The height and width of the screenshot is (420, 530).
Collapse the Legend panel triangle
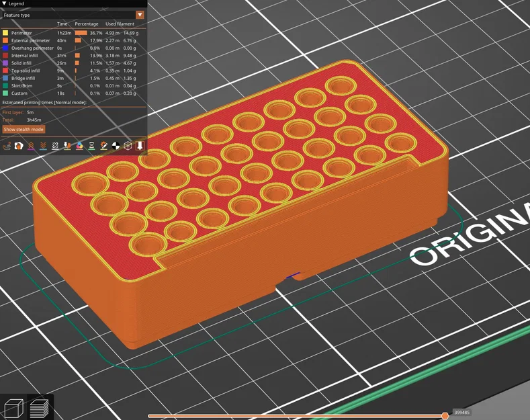click(x=5, y=3)
